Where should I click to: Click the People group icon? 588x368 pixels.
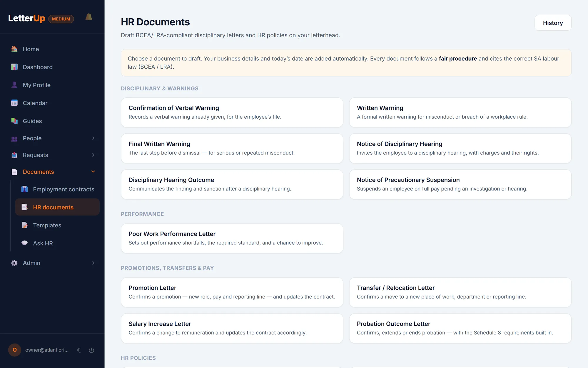click(14, 138)
